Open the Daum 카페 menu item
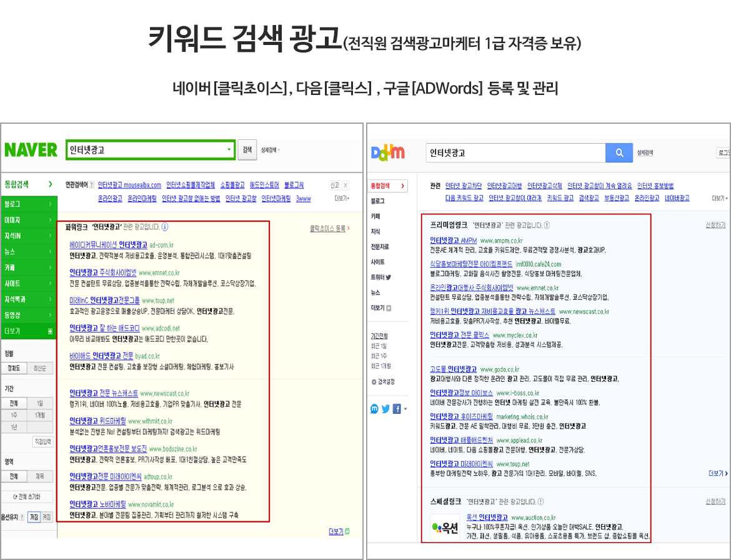 [375, 216]
